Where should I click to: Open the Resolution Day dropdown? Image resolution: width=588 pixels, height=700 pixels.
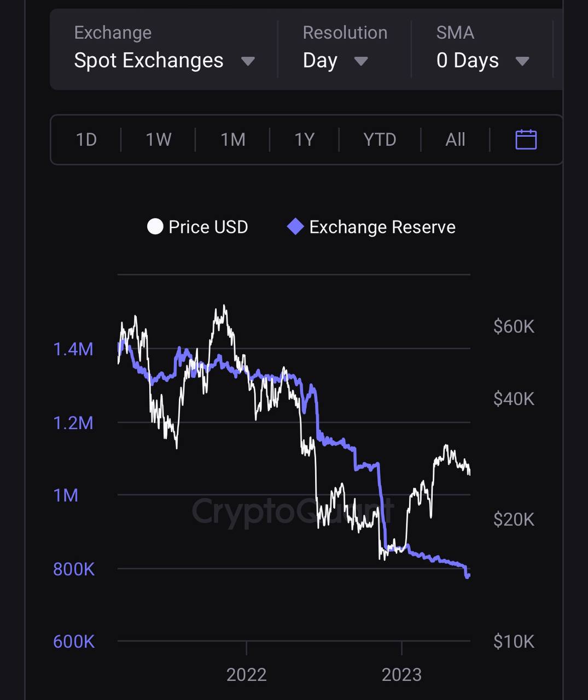tap(335, 61)
